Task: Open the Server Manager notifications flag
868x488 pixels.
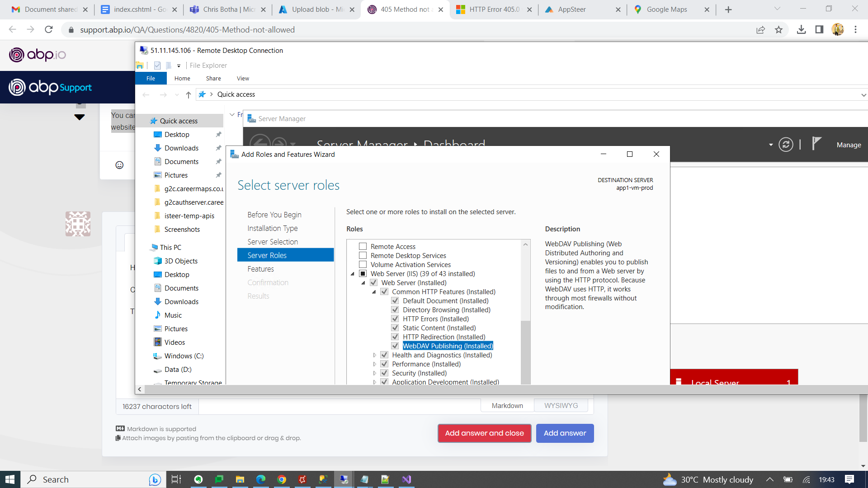Action: pos(816,144)
